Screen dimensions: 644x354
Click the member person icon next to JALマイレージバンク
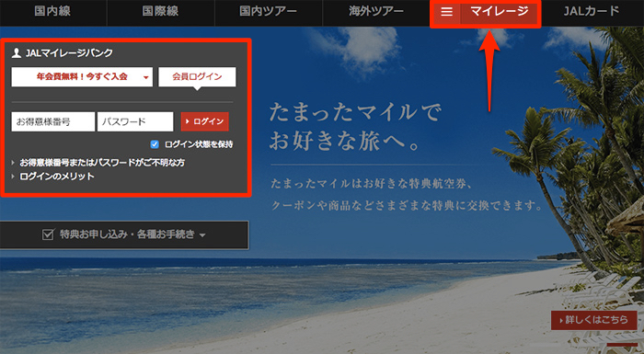(17, 52)
